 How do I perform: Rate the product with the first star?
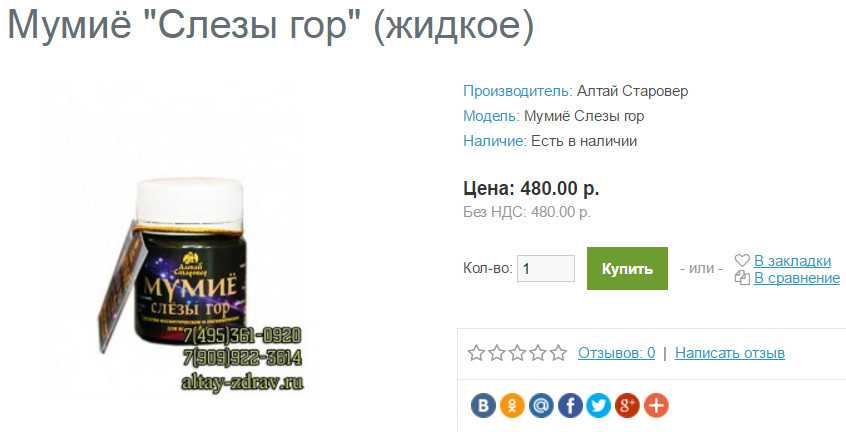click(x=476, y=353)
